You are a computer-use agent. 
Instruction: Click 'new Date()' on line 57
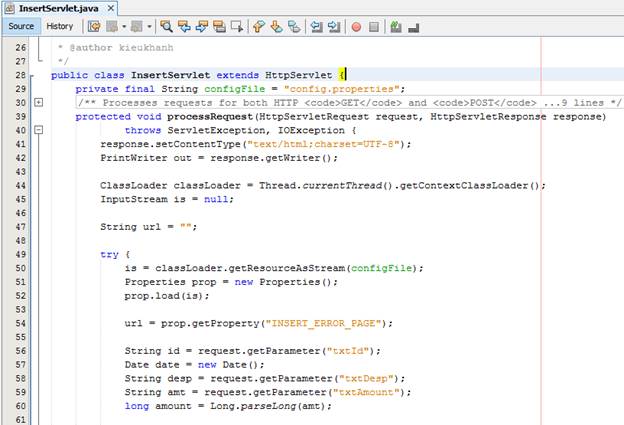pyautogui.click(x=228, y=365)
